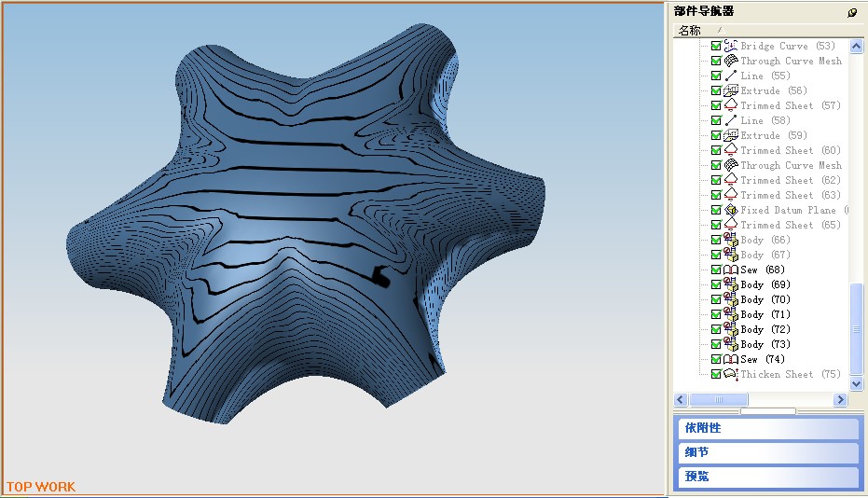Expand the 依附性 dependencies panel
868x498 pixels.
click(x=768, y=428)
